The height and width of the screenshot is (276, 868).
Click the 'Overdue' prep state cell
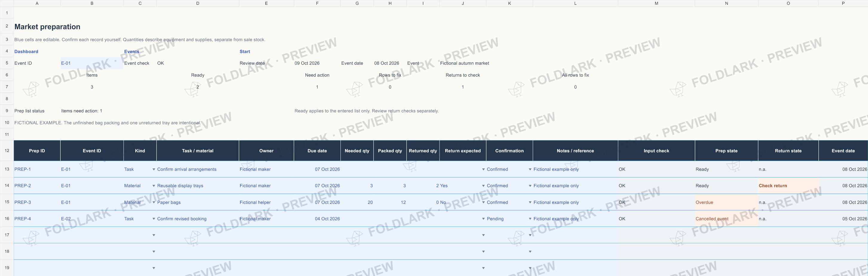coord(726,202)
